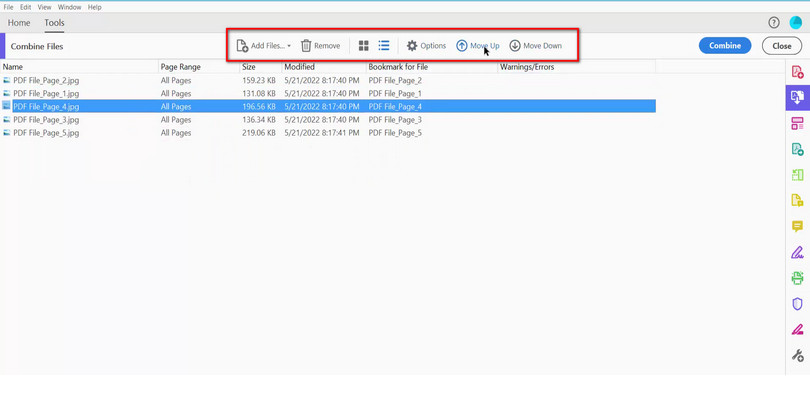The width and height of the screenshot is (810, 404).
Task: Switch to thumbnail grid view
Action: pos(364,46)
